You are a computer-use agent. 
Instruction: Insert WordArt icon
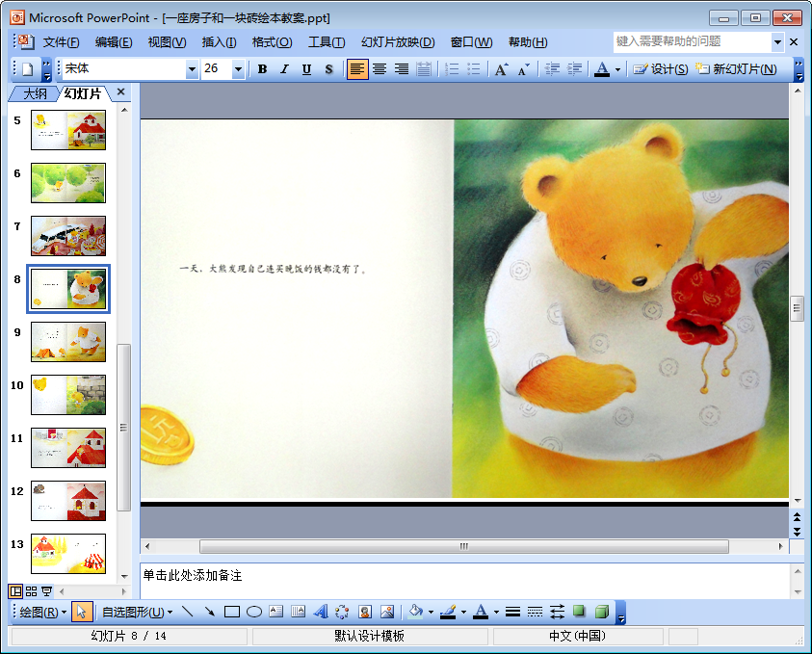pyautogui.click(x=321, y=612)
